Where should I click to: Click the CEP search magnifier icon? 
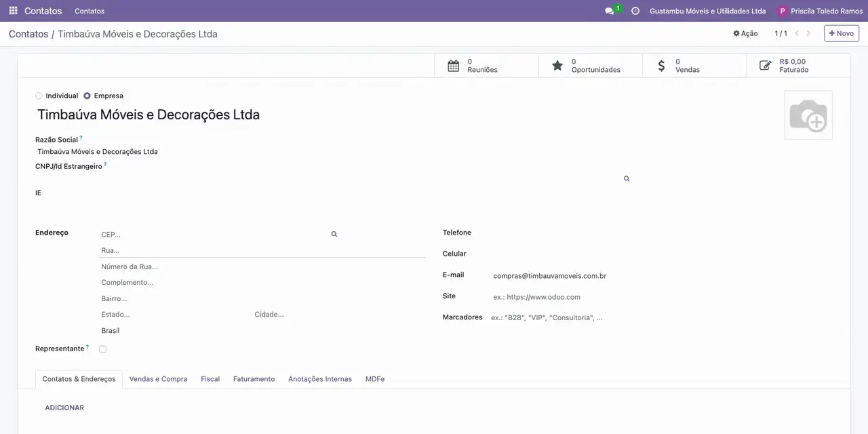pos(334,234)
